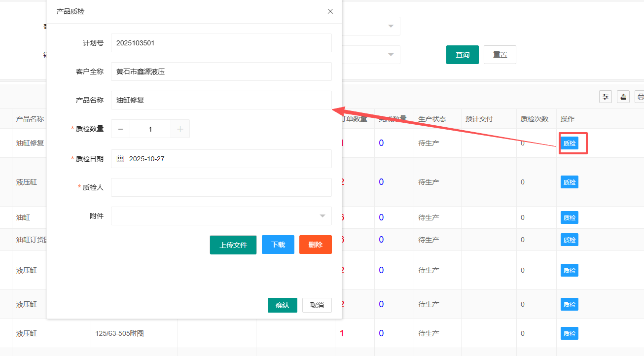
Task: Open the column filter settings icon
Action: 606,97
